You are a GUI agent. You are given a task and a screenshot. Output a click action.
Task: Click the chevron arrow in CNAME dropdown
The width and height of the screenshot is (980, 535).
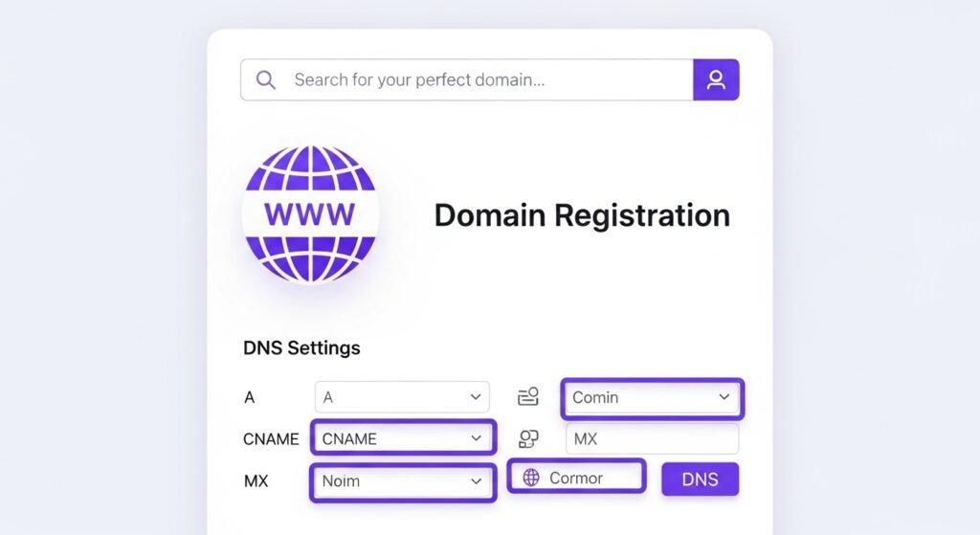(x=476, y=438)
